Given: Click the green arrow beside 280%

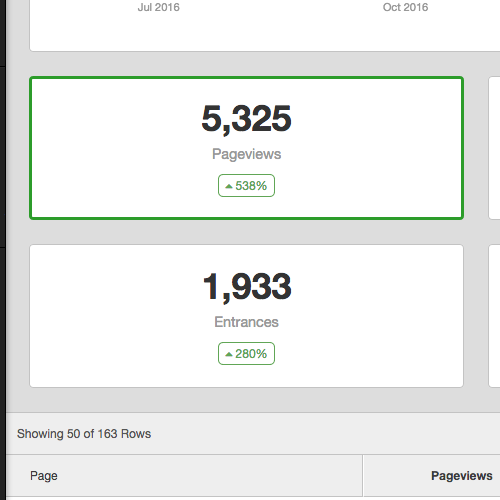Looking at the screenshot, I should (x=229, y=354).
